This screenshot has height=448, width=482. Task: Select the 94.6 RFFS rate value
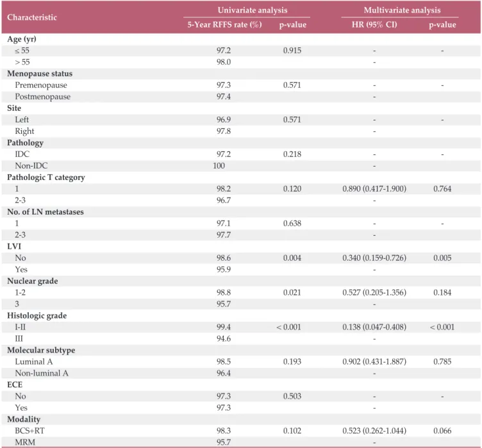pos(224,338)
